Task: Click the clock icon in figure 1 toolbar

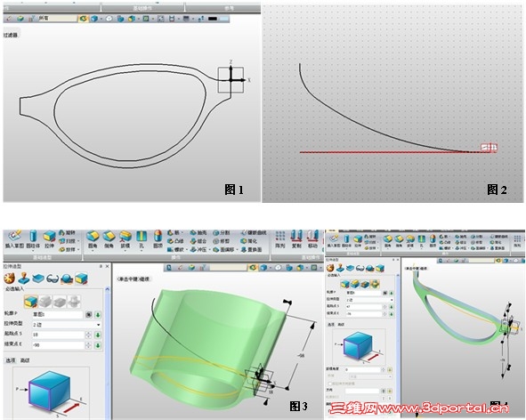Action: pos(109,19)
